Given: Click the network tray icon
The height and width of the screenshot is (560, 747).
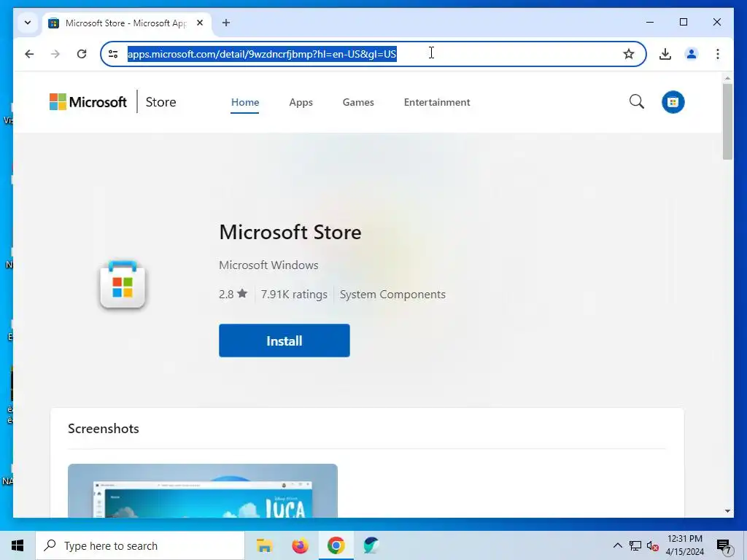Looking at the screenshot, I should [635, 545].
